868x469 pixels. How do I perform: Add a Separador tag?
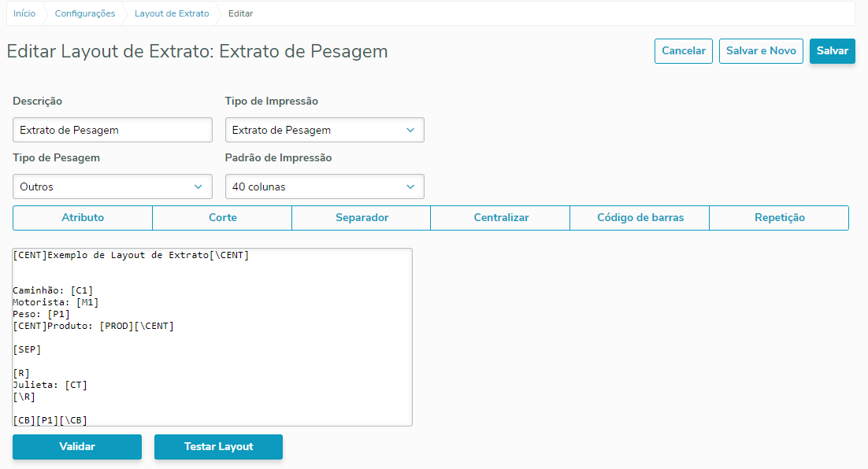(x=362, y=218)
